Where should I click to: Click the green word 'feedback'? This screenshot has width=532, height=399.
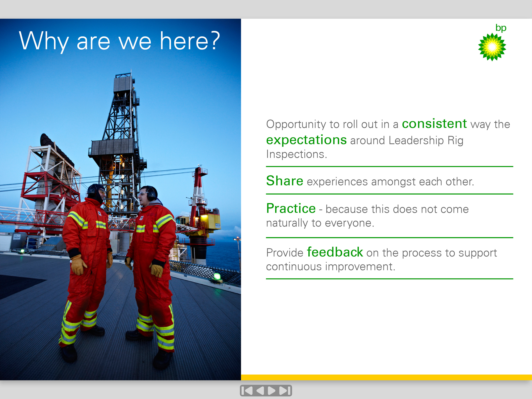[x=335, y=252]
